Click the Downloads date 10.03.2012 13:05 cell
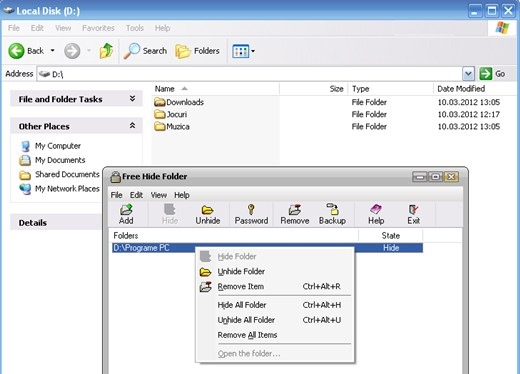The height and width of the screenshot is (374, 520). [x=468, y=102]
